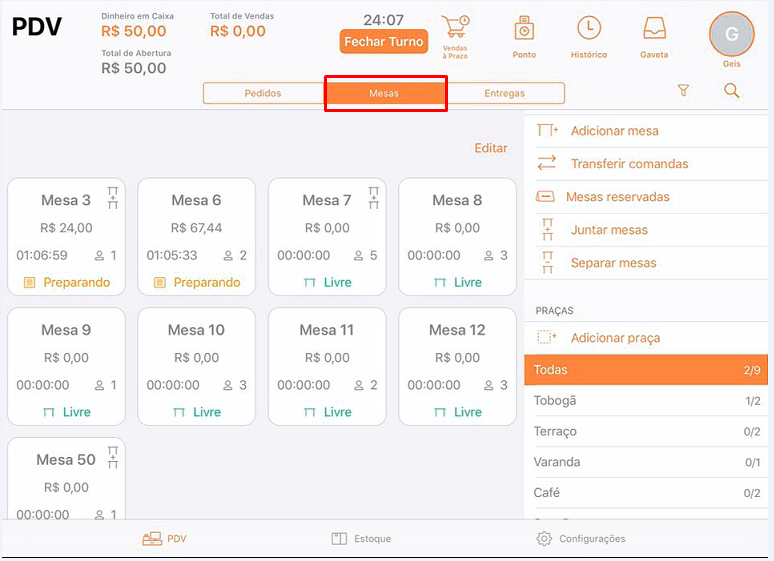Switch to the Pedidos tab

263,93
